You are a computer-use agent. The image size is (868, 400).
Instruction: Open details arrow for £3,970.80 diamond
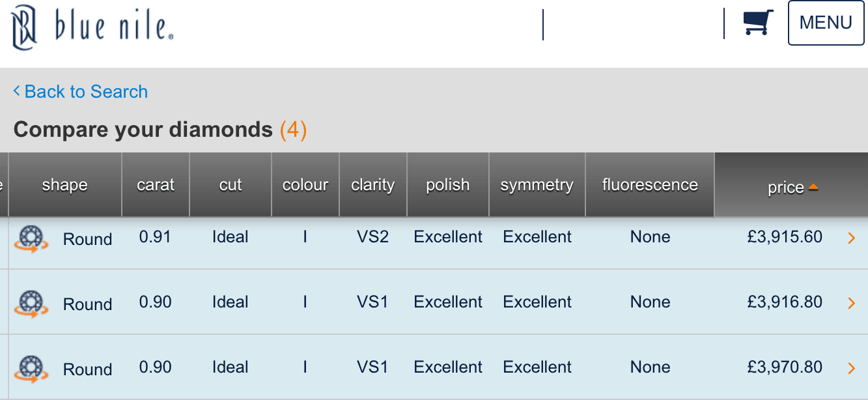[x=852, y=369]
